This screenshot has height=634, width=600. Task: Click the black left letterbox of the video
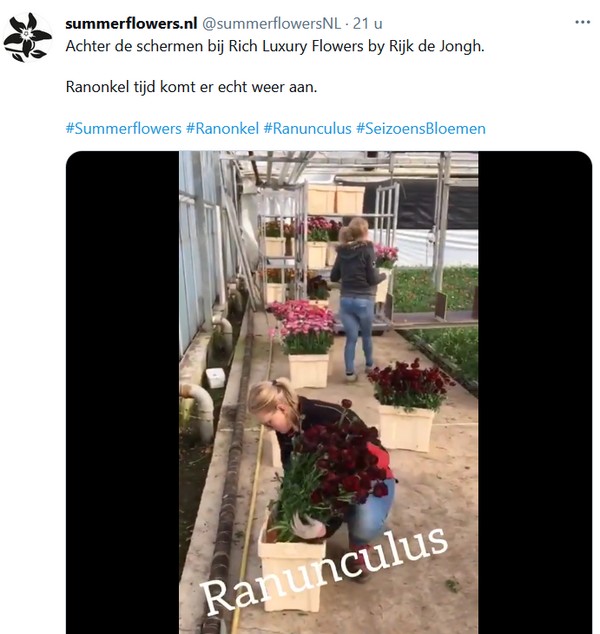coord(123,392)
